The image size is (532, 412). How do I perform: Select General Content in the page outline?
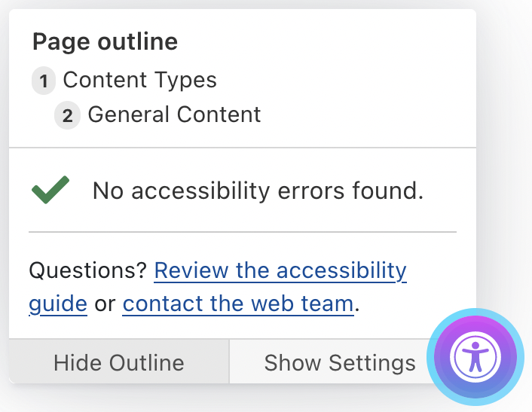pyautogui.click(x=174, y=114)
